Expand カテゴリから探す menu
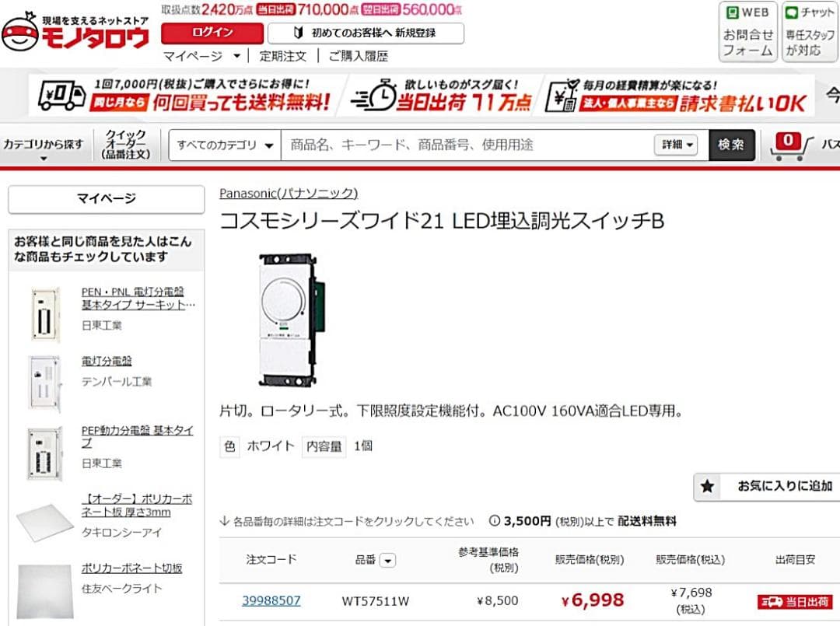840x626 pixels. coord(44,147)
